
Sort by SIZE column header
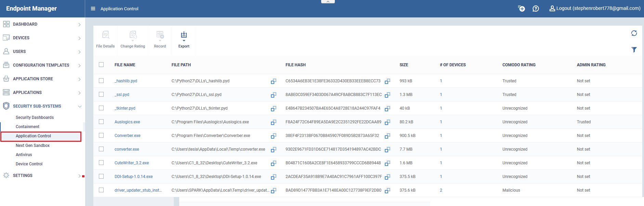pos(404,65)
